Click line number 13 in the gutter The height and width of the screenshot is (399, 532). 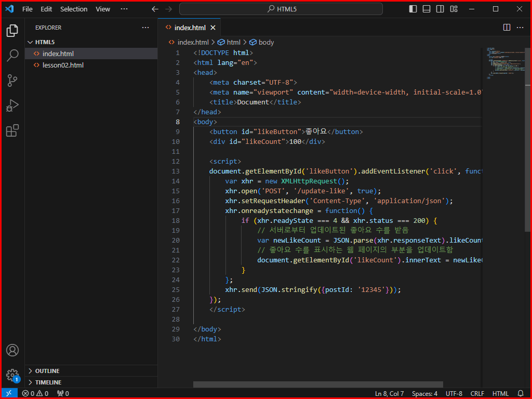tap(176, 171)
